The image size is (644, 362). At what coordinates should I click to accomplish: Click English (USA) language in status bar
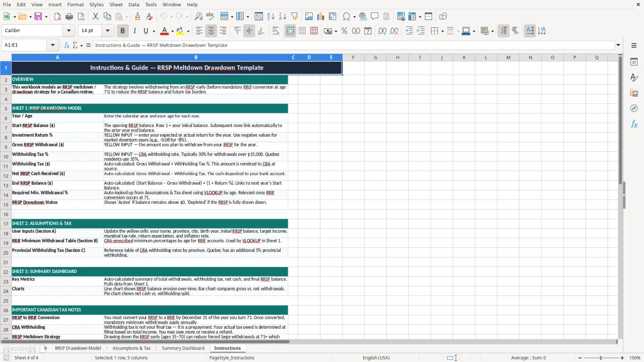(x=376, y=358)
